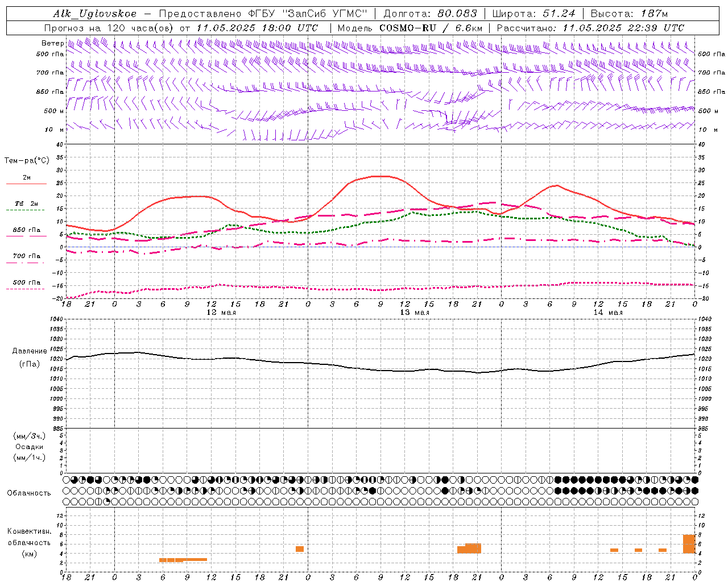728x582 pixels.
Task: Click the Высота: 187м value
Action: click(629, 14)
